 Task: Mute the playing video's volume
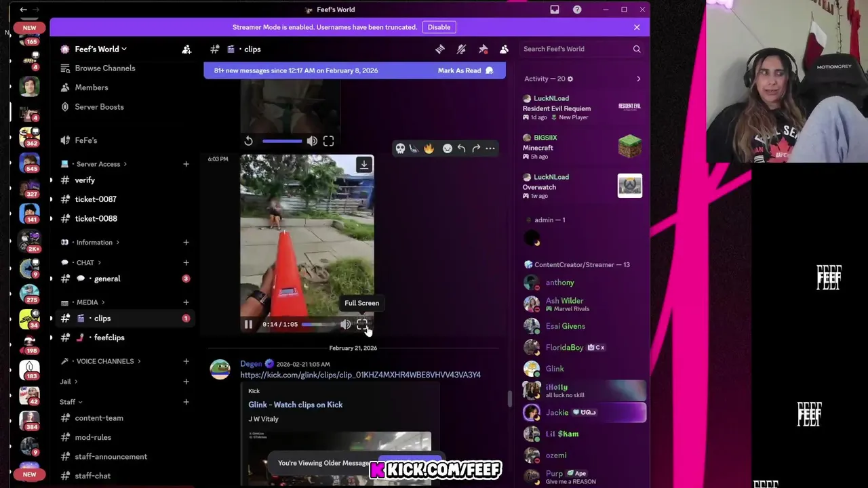[x=346, y=325]
